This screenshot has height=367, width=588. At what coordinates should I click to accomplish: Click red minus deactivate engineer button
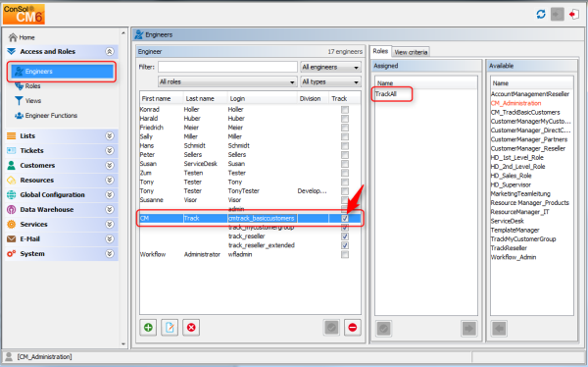point(352,328)
